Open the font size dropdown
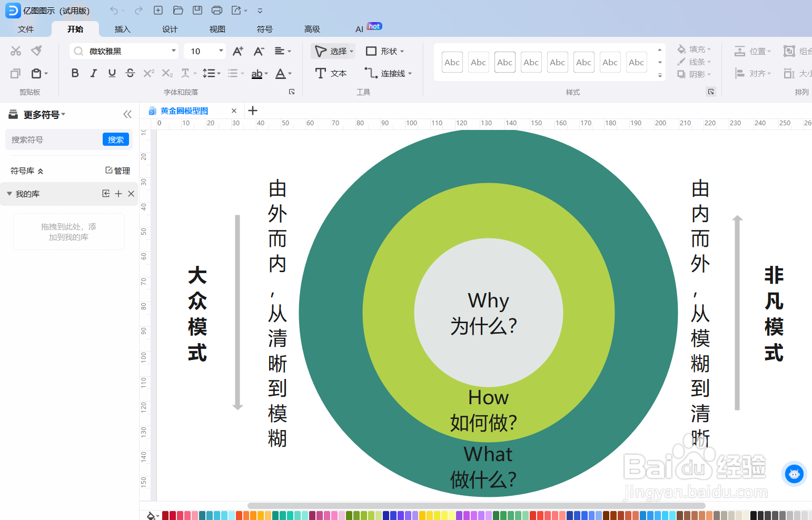This screenshot has height=520, width=812. coord(221,51)
